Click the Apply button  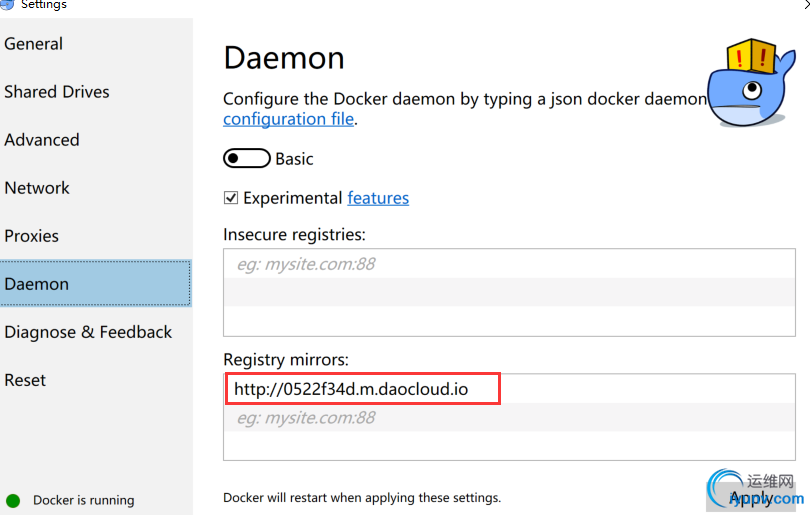pos(751,497)
